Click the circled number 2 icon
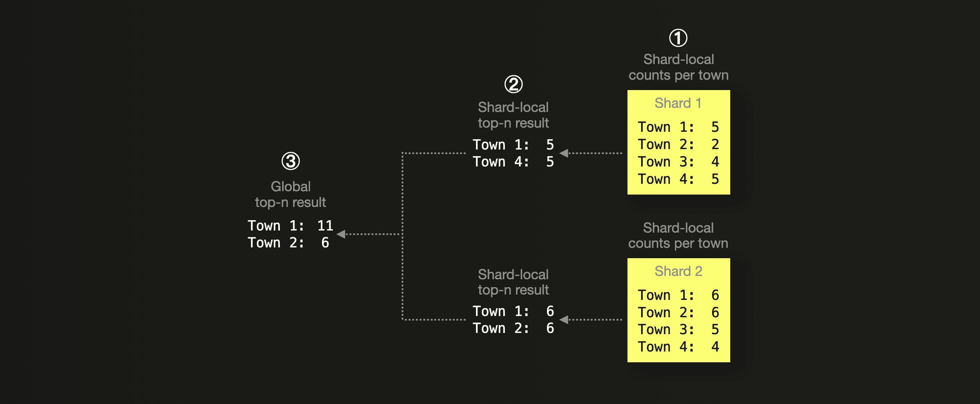 tap(514, 84)
